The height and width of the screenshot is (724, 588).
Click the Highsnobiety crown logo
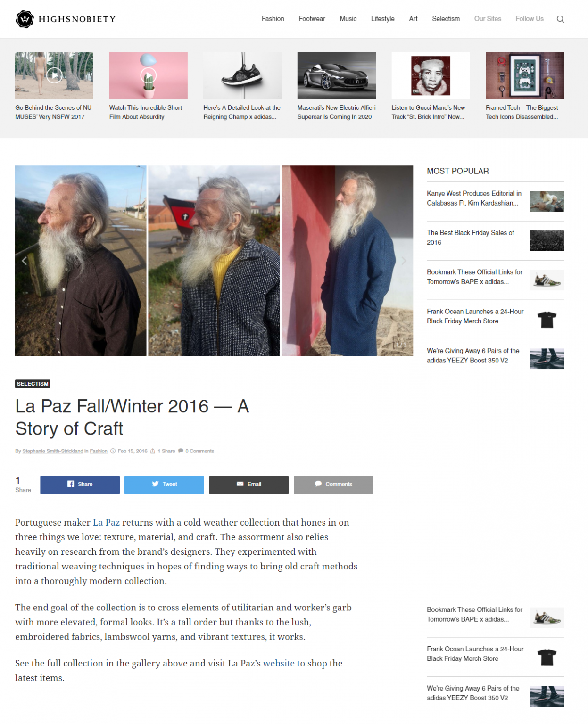[x=25, y=19]
